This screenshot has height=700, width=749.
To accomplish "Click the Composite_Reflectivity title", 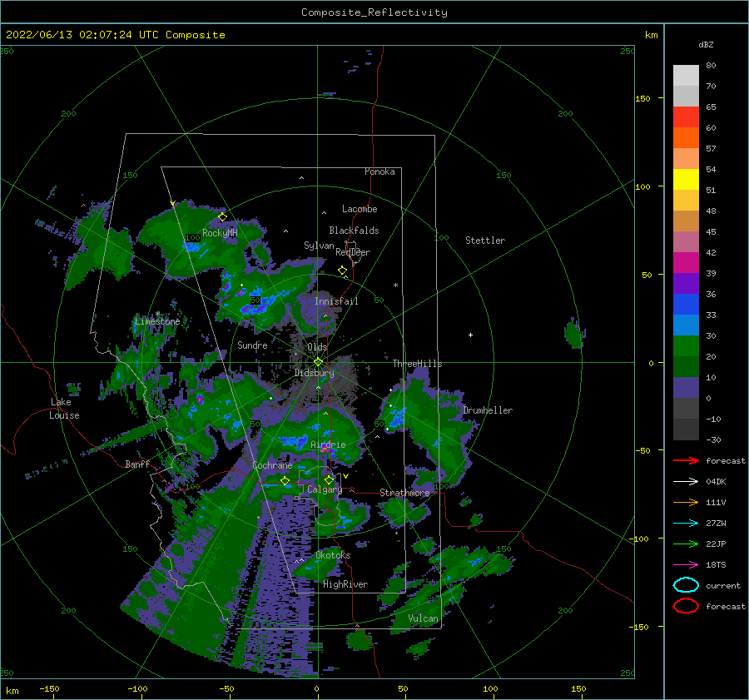I will (x=374, y=12).
